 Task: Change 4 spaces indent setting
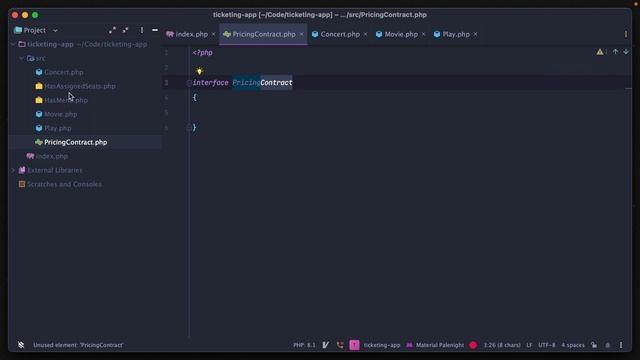coord(573,345)
